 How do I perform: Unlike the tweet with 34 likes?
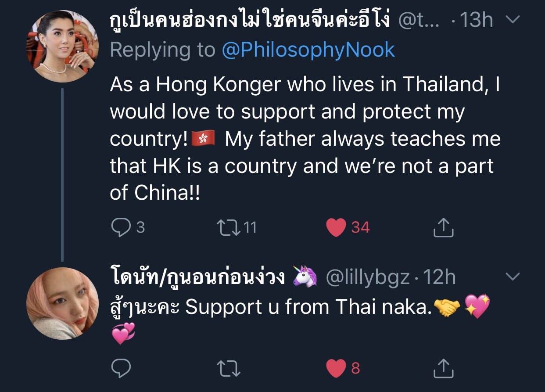337,227
